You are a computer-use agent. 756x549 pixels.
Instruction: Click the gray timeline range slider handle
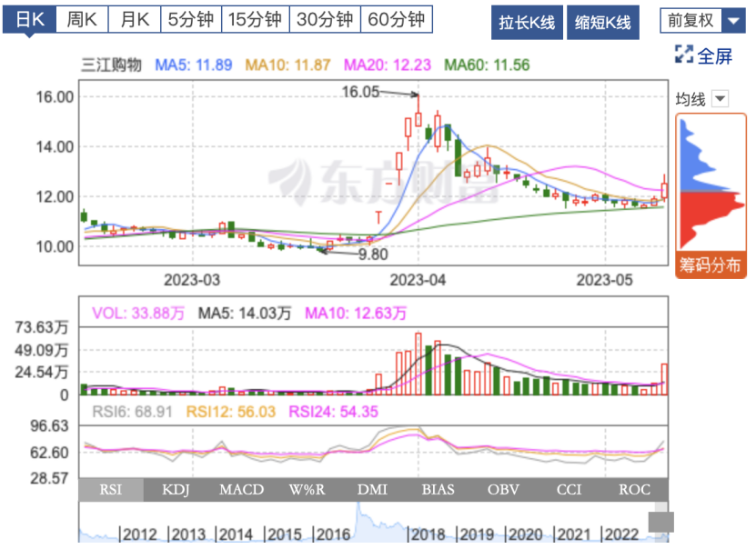(660, 522)
